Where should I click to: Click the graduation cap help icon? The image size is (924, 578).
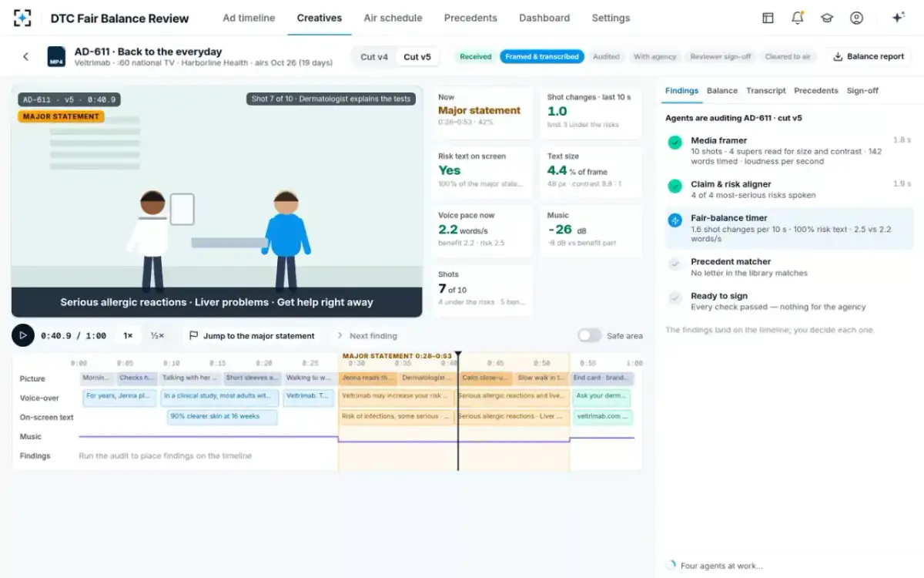pos(827,18)
